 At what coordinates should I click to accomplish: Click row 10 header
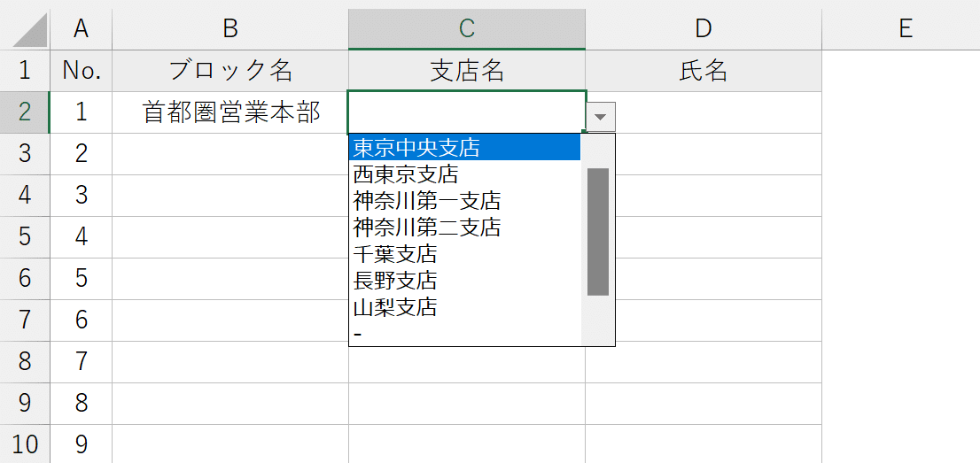point(25,444)
